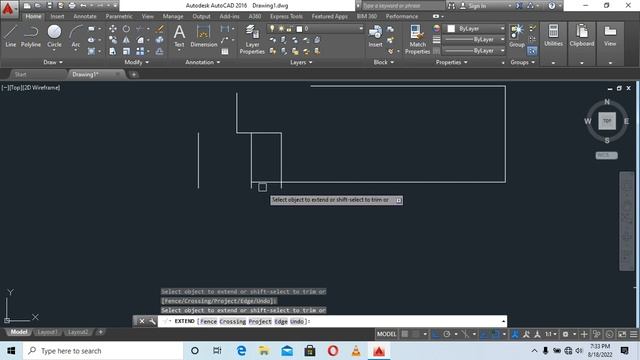Toggle ortho mode in status bar

pos(436,334)
